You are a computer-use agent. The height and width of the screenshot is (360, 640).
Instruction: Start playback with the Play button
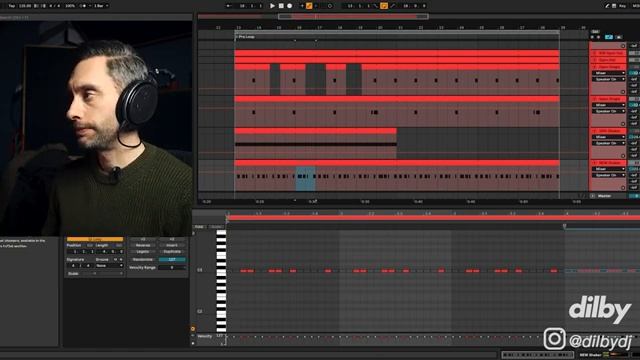coord(272,6)
